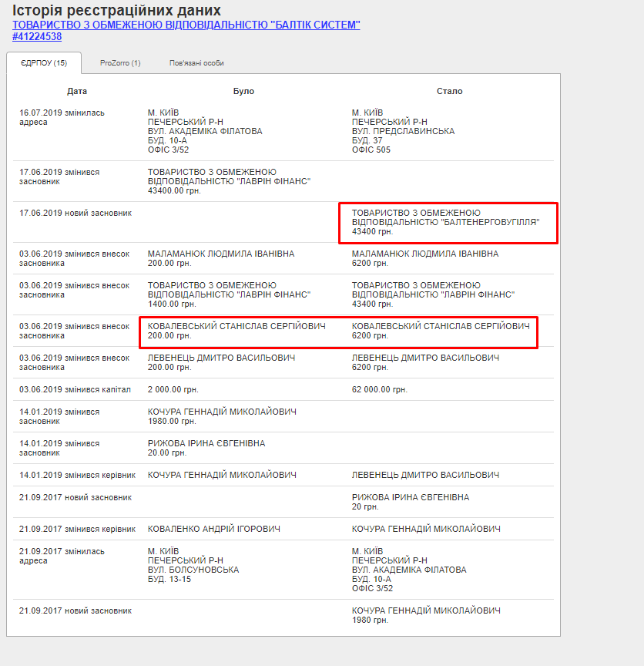Screen dimensions: 644x666
Task: Select ЛАВРІН ФІНАНС 43400.00 грн. former founder cell
Action: [x=230, y=181]
